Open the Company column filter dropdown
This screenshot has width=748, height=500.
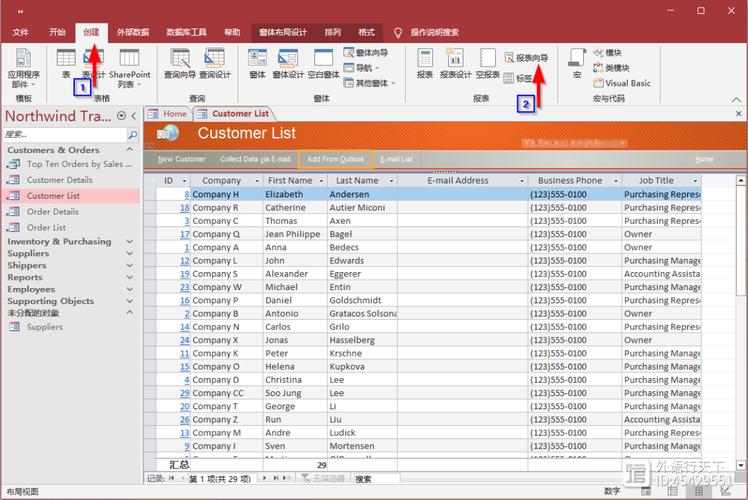click(x=257, y=181)
